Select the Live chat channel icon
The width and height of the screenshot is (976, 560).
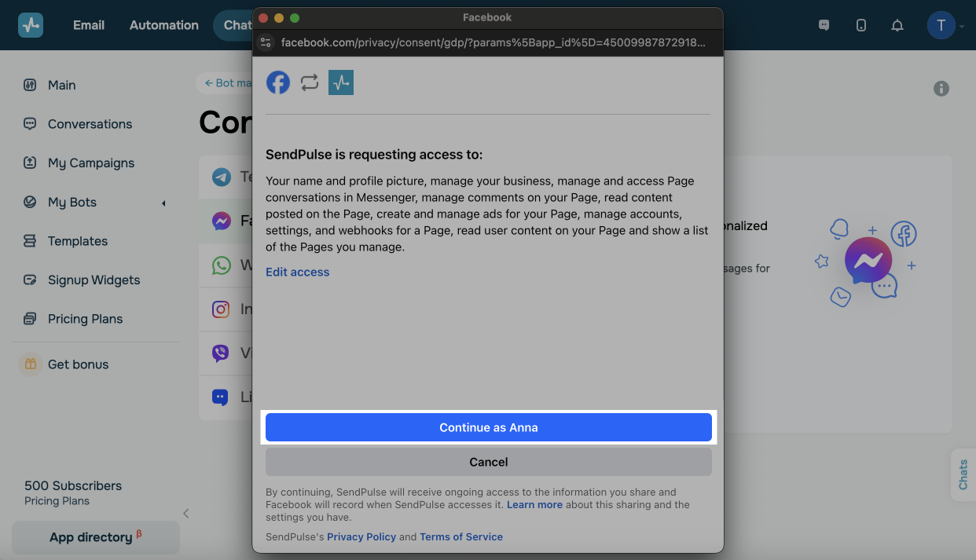point(222,397)
